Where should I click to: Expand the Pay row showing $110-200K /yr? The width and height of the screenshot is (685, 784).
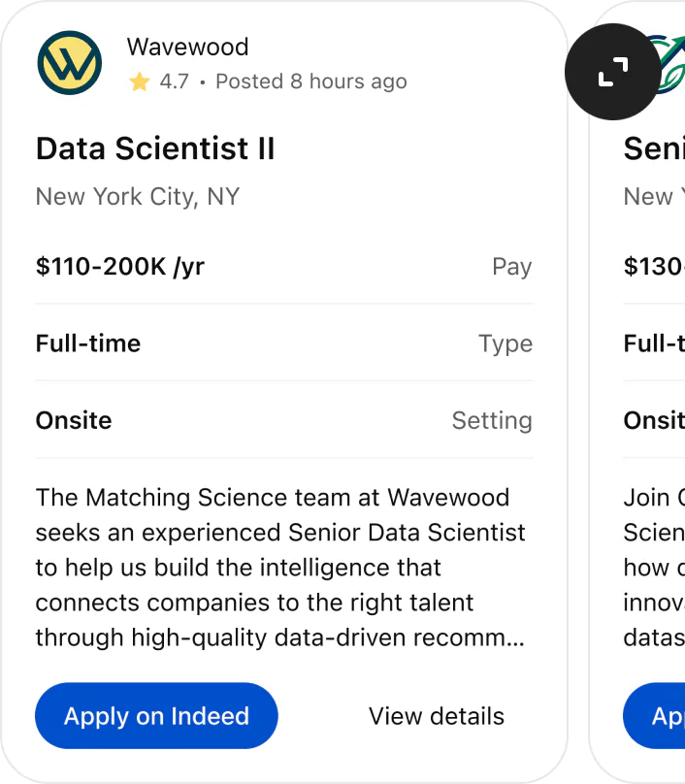coord(283,266)
